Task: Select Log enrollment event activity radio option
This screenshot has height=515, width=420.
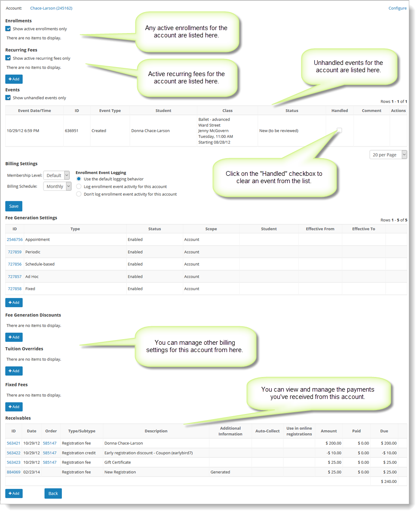Action: coord(79,187)
